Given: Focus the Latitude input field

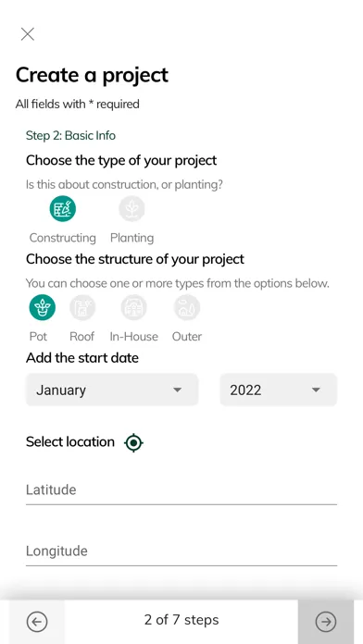Looking at the screenshot, I should (x=181, y=490).
